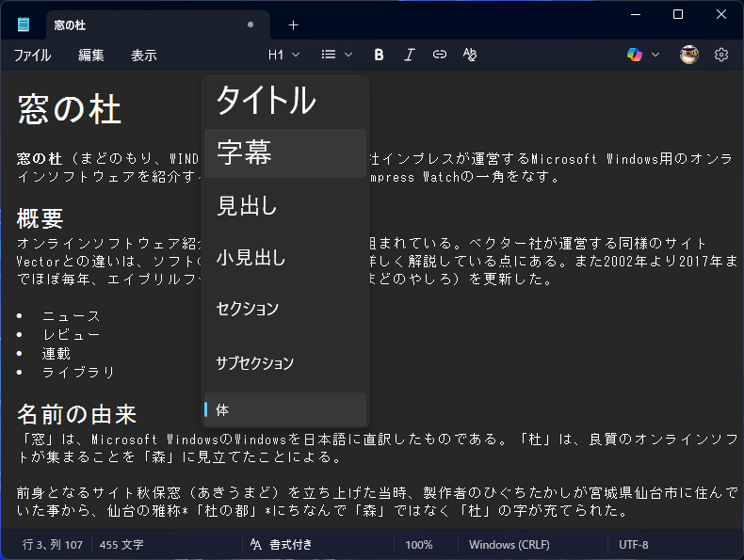Click the 窓の杜 title heading in document
The width and height of the screenshot is (744, 560).
coord(70,109)
